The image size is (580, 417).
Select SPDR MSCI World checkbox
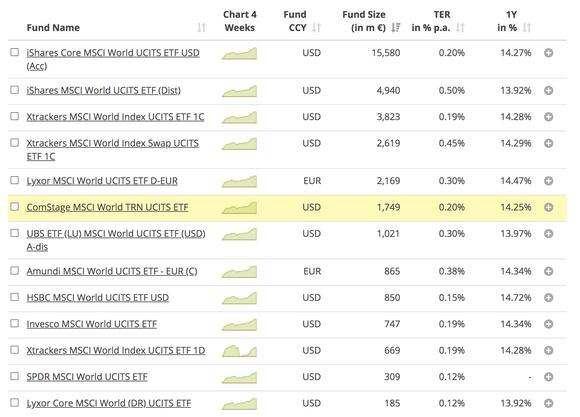(14, 376)
